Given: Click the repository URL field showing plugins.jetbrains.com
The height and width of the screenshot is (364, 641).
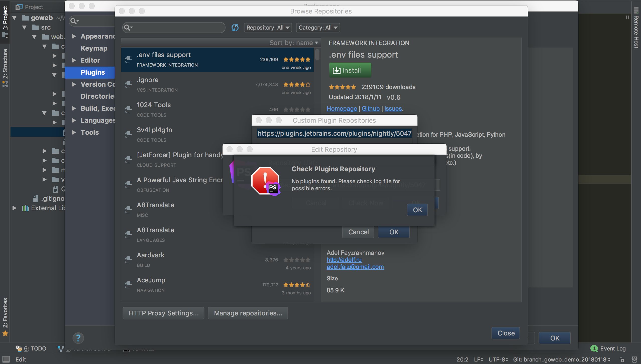Looking at the screenshot, I should [334, 133].
